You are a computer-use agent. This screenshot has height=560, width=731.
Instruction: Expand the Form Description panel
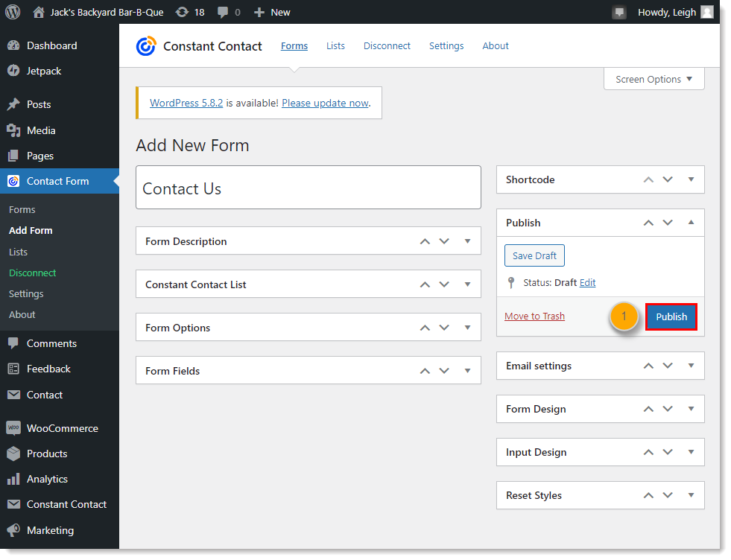click(468, 241)
